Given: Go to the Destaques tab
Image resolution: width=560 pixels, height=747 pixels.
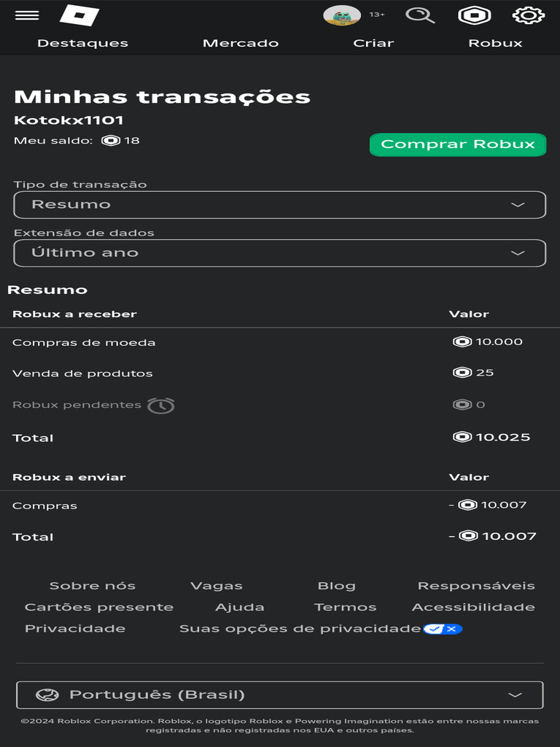Looking at the screenshot, I should pyautogui.click(x=82, y=43).
